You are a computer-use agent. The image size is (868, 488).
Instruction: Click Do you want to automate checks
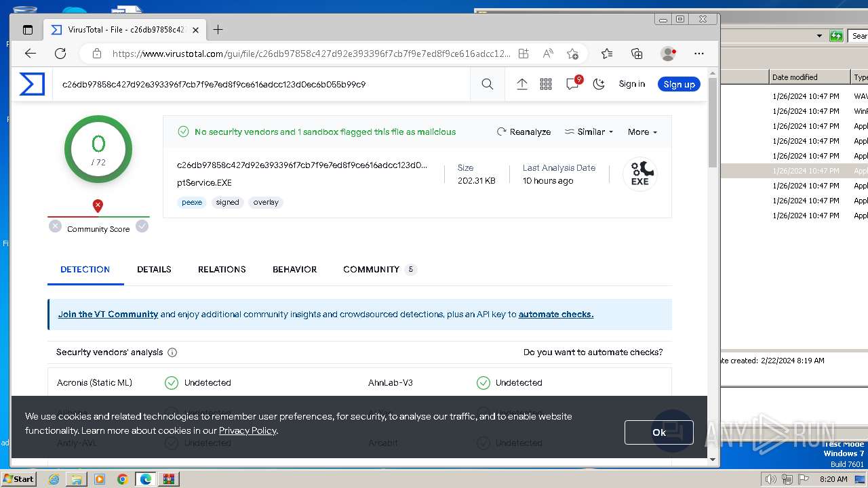593,352
